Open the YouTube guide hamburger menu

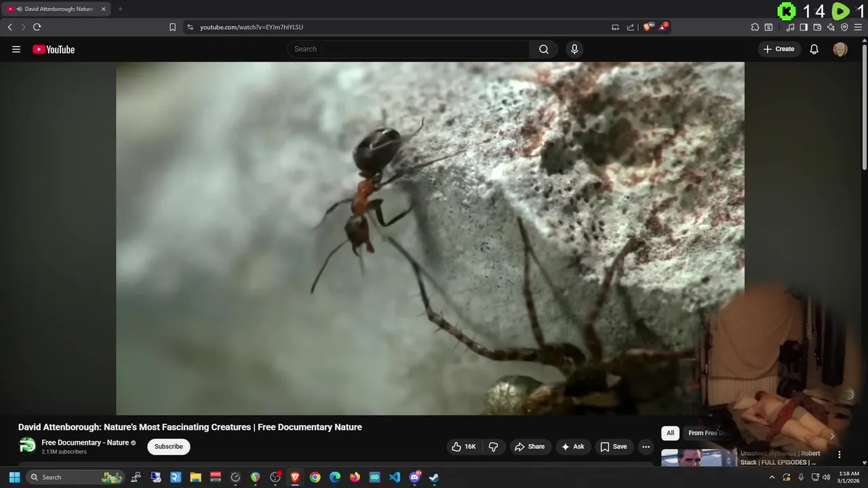pos(16,49)
